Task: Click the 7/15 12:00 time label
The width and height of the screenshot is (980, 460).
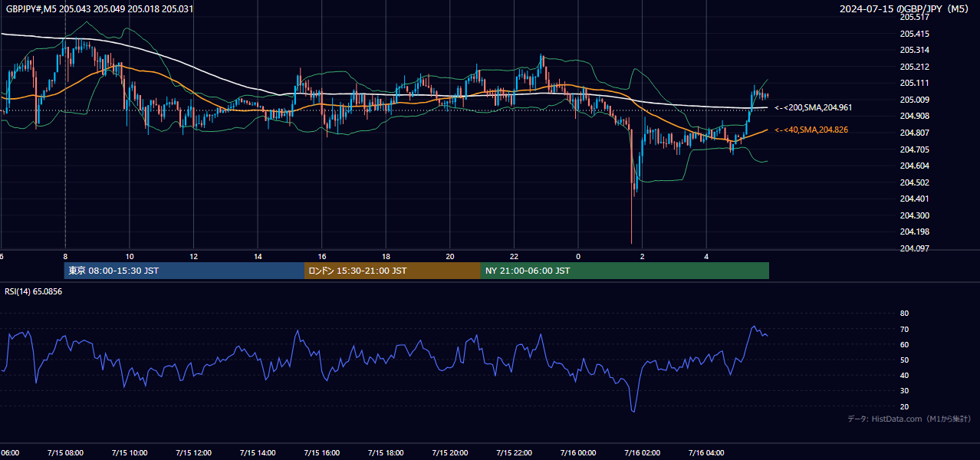Action: (193, 453)
